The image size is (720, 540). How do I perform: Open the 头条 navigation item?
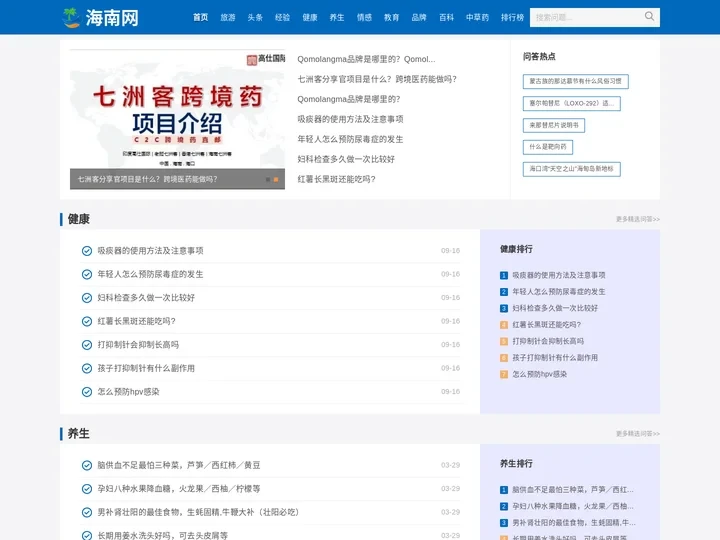click(255, 17)
